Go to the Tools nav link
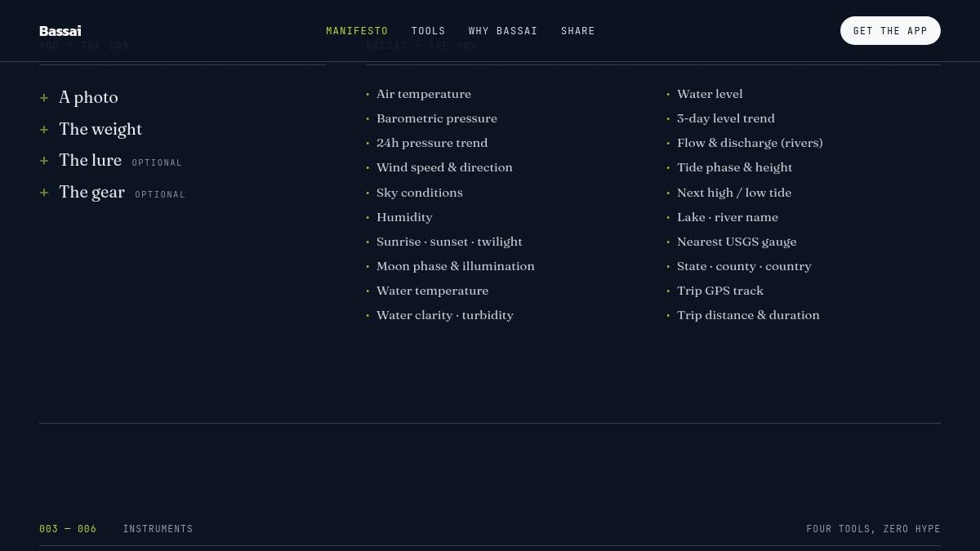 click(429, 31)
